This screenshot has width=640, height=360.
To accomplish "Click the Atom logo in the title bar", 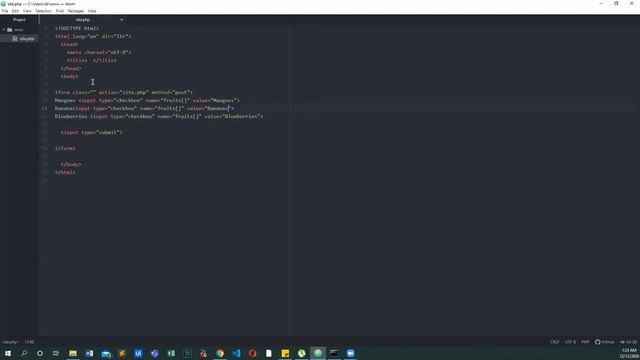I will [x=3, y=4].
